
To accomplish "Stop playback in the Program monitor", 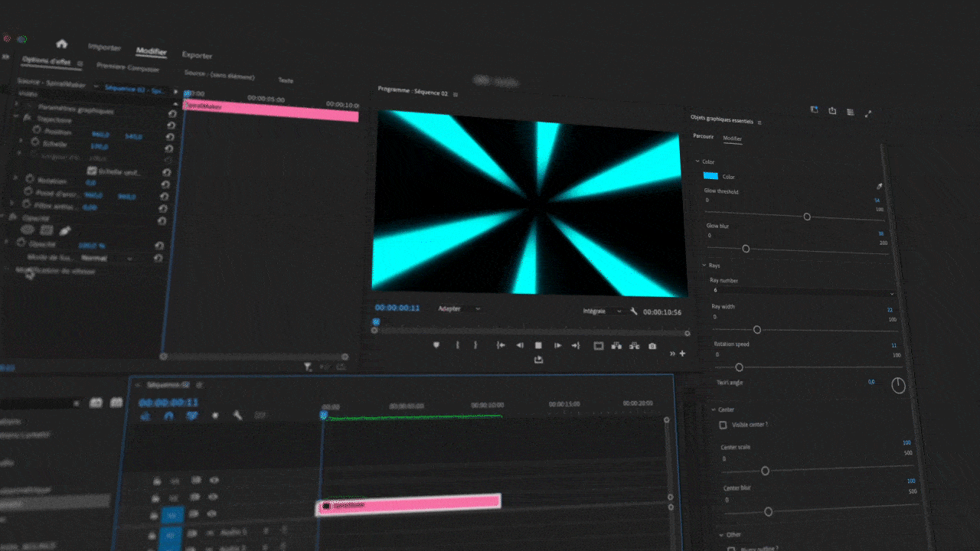I will 538,346.
